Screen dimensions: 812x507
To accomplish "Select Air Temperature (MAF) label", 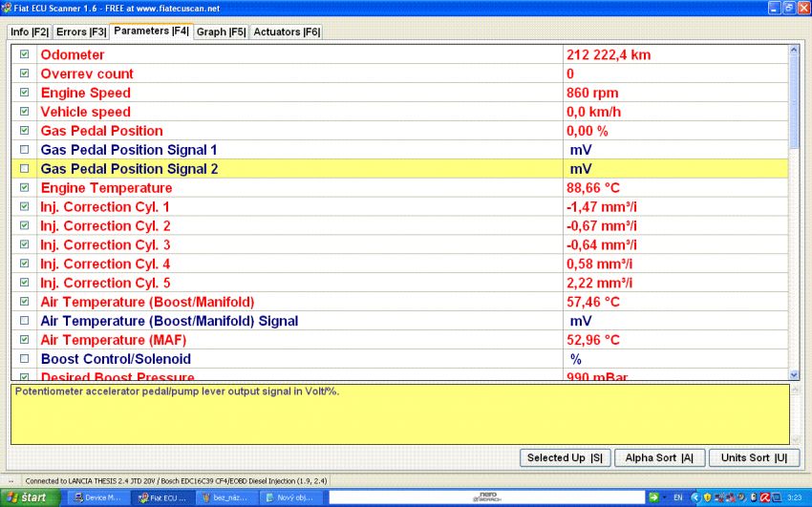I will [x=114, y=340].
